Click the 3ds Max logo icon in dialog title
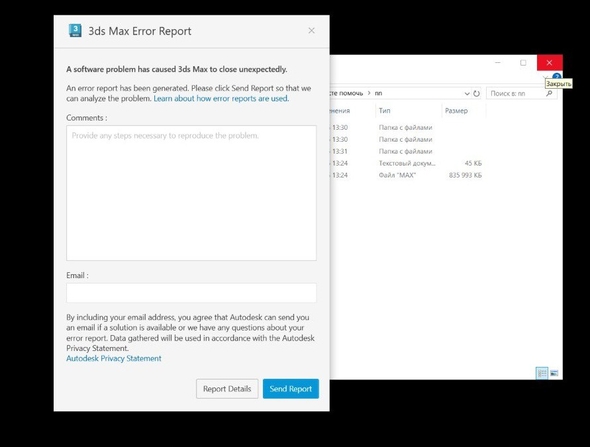This screenshot has width=590, height=447. [75, 30]
